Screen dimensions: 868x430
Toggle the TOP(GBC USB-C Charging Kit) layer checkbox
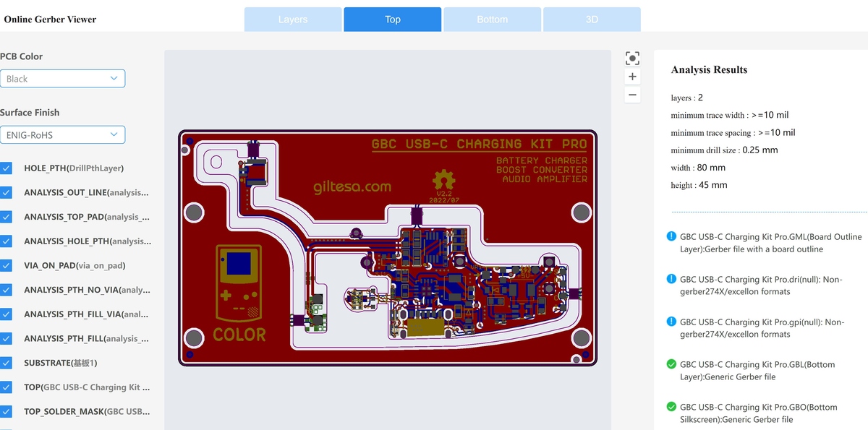(x=7, y=387)
